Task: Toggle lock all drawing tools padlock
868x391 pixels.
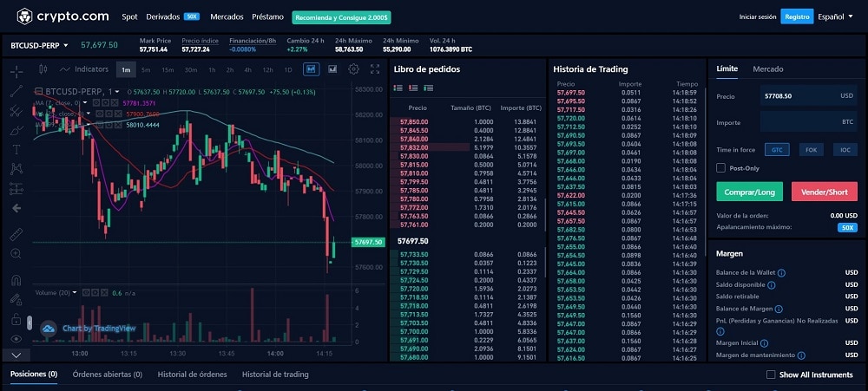Action: click(16, 319)
